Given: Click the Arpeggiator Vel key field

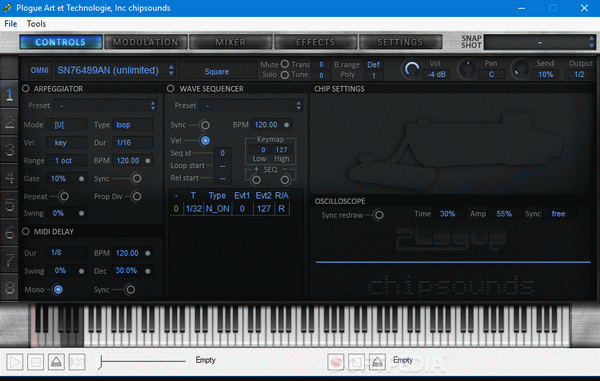Looking at the screenshot, I should pyautogui.click(x=66, y=143).
